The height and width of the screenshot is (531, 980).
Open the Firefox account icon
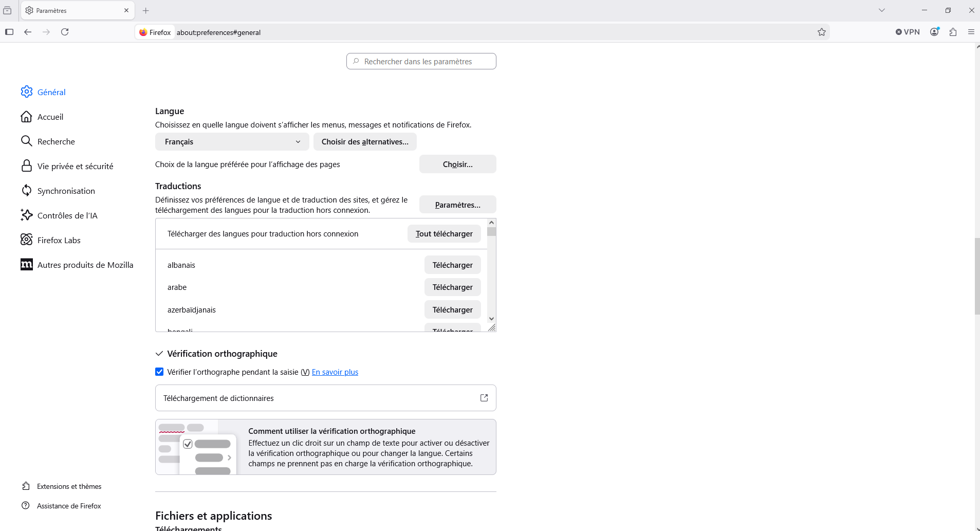pyautogui.click(x=934, y=32)
